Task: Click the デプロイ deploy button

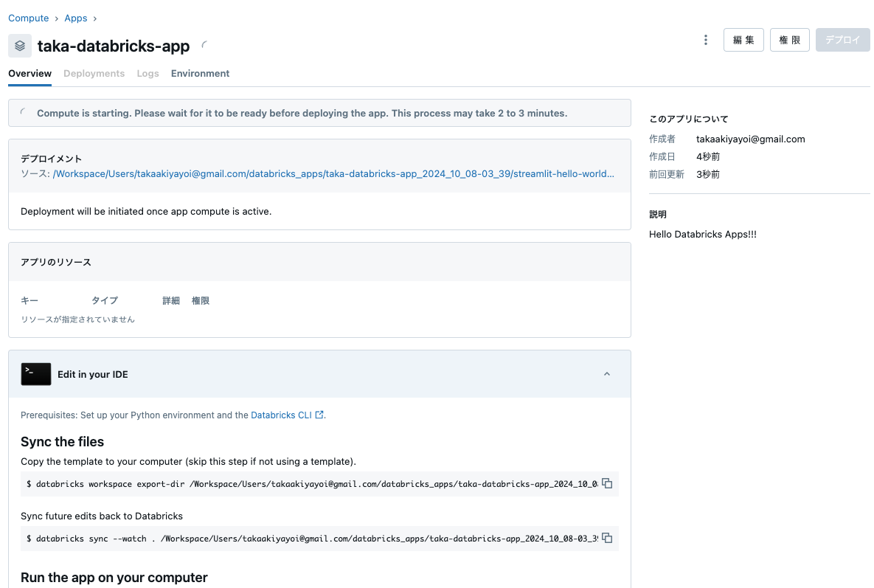Action: tap(842, 40)
